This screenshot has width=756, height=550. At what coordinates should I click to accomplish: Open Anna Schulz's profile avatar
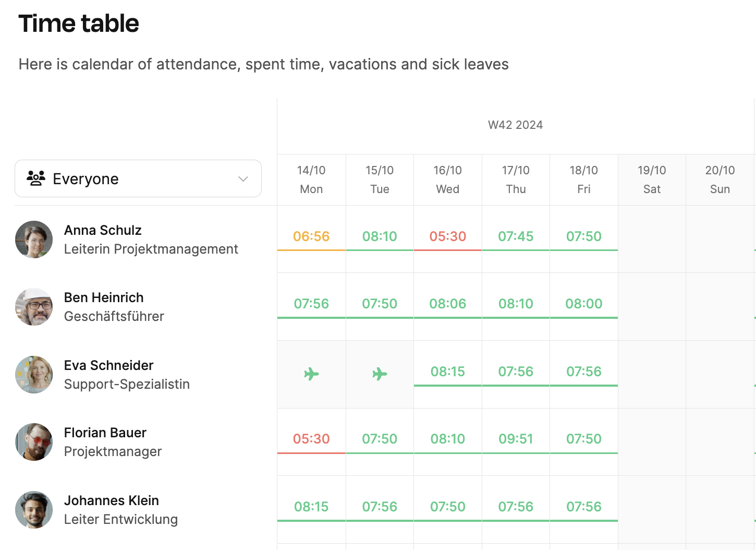[34, 240]
